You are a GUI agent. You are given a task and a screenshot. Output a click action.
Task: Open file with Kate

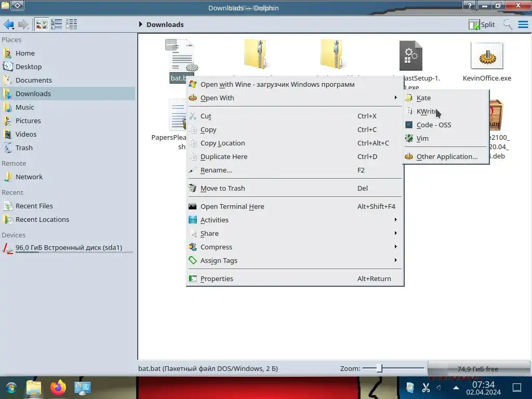(x=446, y=98)
